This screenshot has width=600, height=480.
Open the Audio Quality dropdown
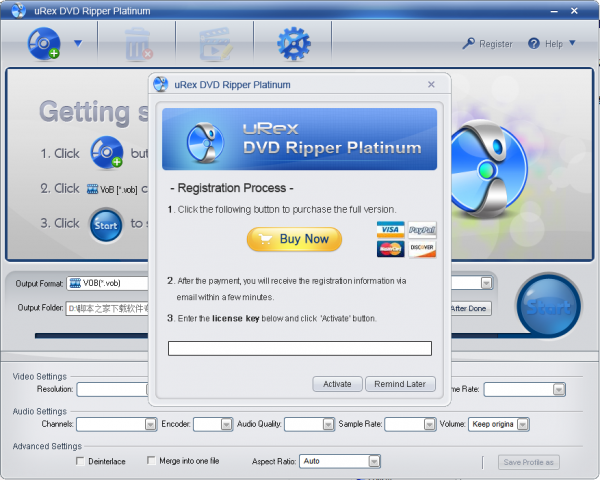(328, 424)
